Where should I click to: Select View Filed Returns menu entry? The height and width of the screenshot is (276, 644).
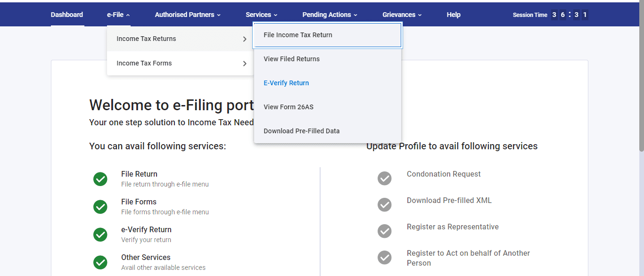(327, 59)
